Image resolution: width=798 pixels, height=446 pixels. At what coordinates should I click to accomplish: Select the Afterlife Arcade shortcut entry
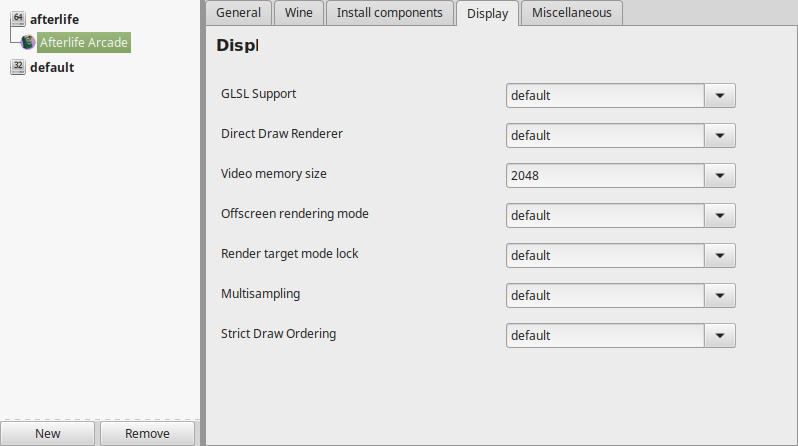pos(84,42)
